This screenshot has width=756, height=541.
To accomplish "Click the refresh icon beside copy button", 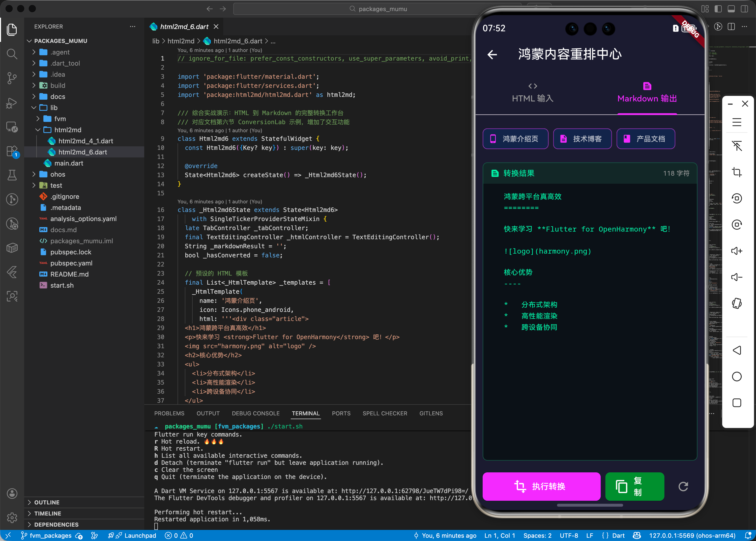I will pos(683,486).
